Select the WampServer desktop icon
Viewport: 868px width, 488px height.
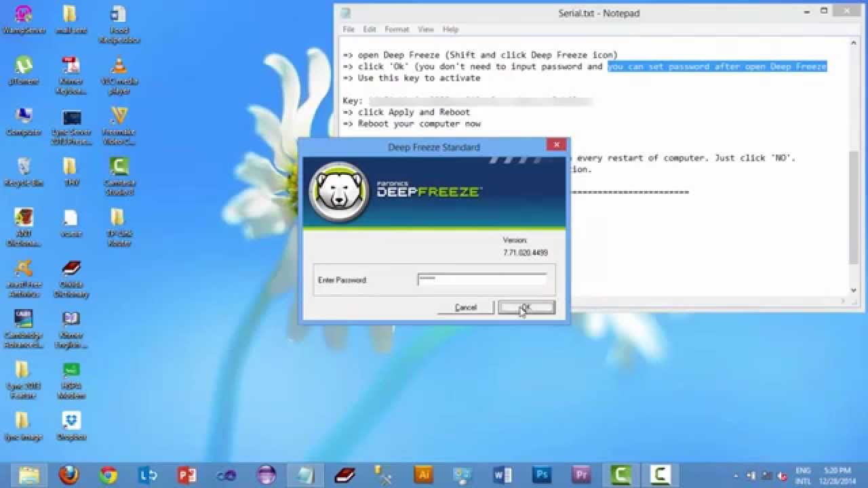click(23, 20)
